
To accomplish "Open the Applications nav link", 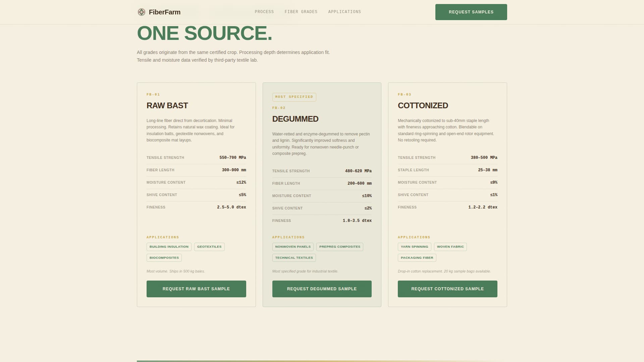I will click(344, 12).
